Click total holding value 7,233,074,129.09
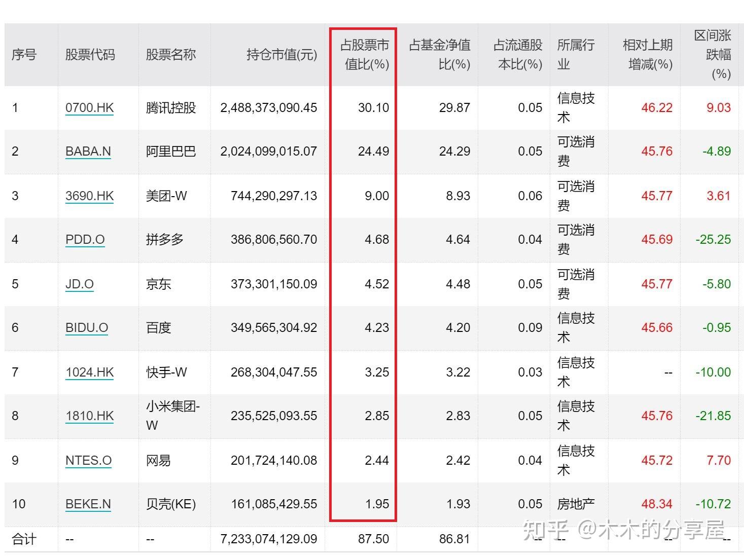Screen dimensions: 744x560 pos(269,539)
